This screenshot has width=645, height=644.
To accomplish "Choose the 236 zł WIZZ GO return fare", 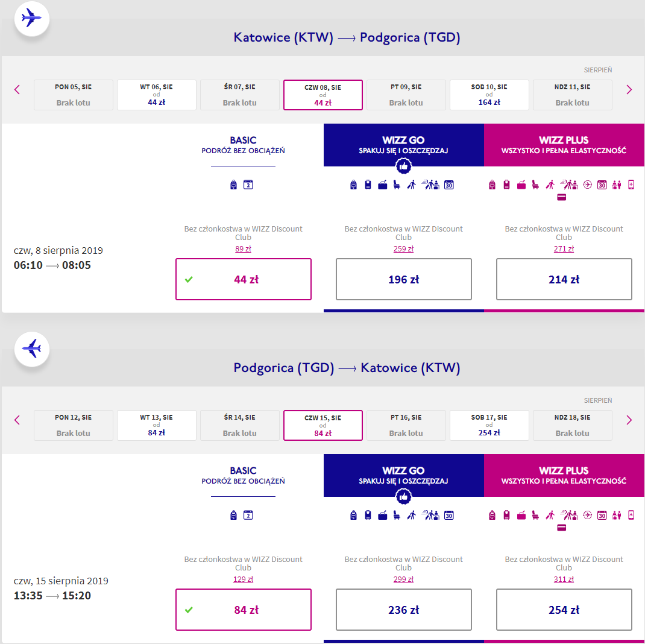I will (403, 610).
